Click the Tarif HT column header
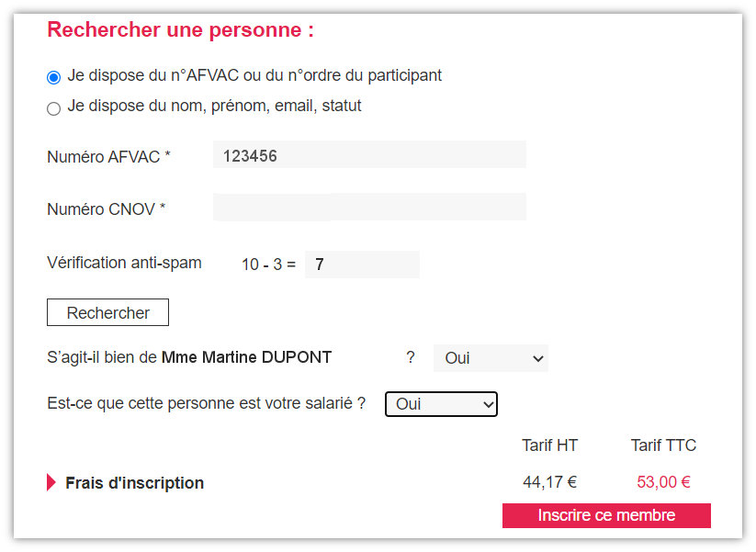The height and width of the screenshot is (552, 756). [x=549, y=445]
